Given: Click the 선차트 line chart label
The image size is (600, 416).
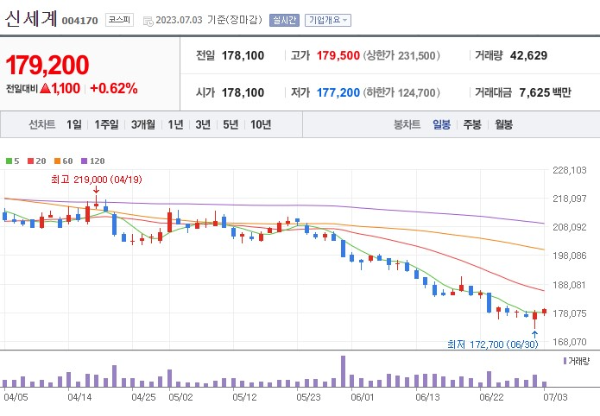Looking at the screenshot, I should pyautogui.click(x=42, y=124).
